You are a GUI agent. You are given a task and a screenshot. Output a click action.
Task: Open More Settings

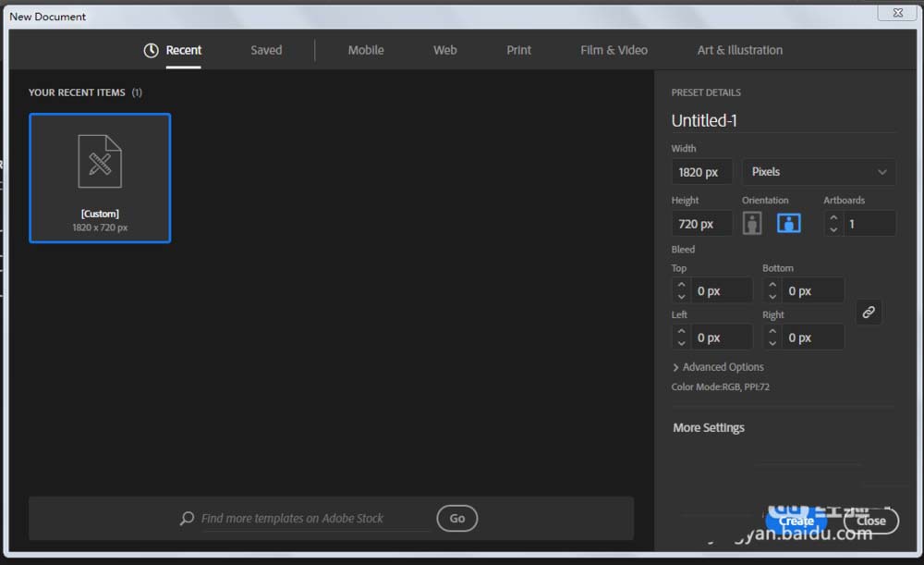tap(709, 427)
